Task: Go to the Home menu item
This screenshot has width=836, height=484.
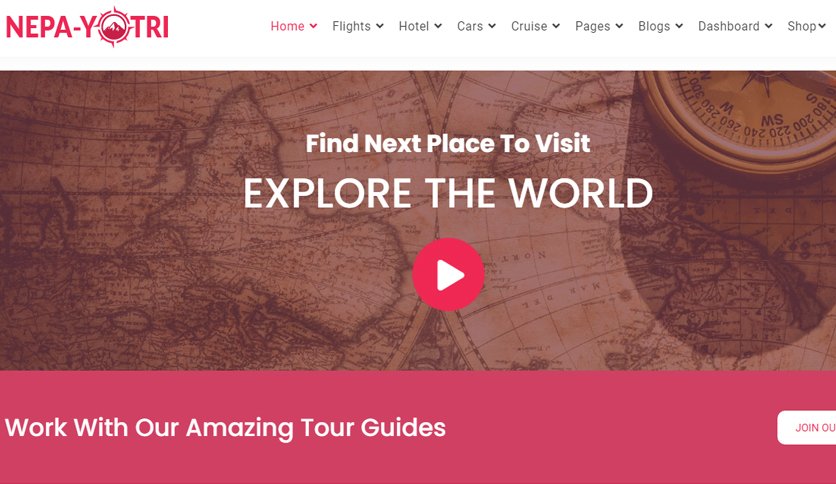Action: click(287, 26)
